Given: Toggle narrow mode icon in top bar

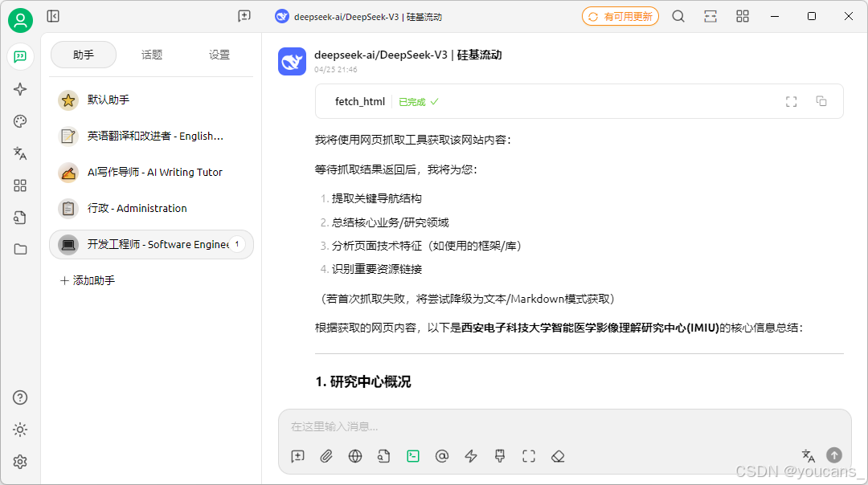Looking at the screenshot, I should pos(710,17).
